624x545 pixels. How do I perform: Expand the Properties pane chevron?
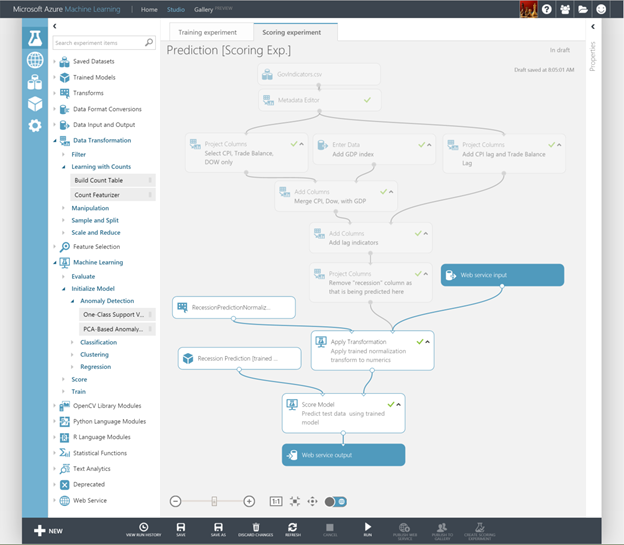(593, 27)
